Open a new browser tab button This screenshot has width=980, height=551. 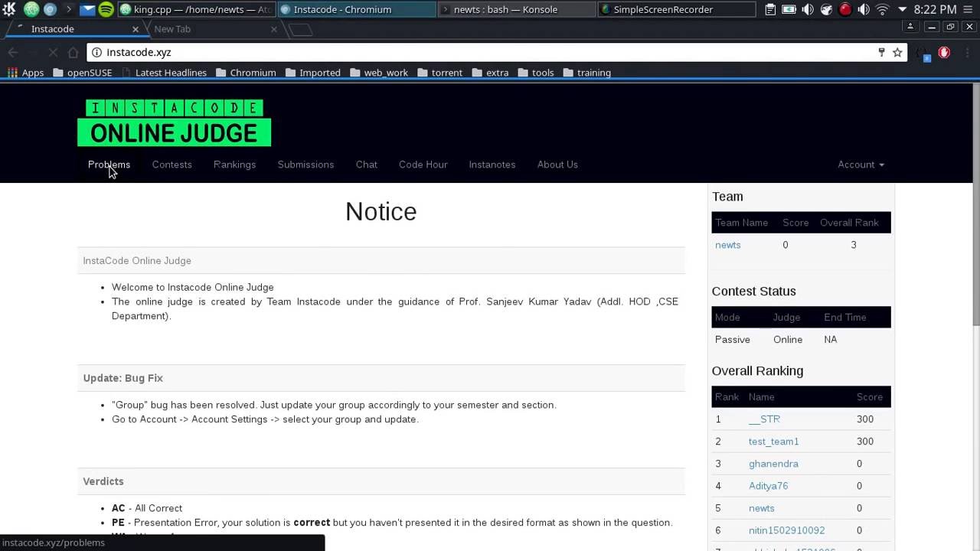coord(301,30)
